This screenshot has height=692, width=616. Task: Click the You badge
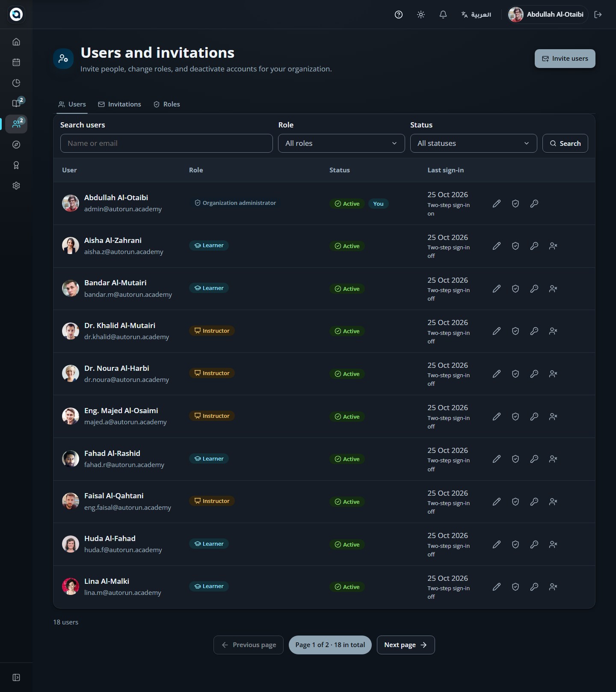tap(378, 204)
